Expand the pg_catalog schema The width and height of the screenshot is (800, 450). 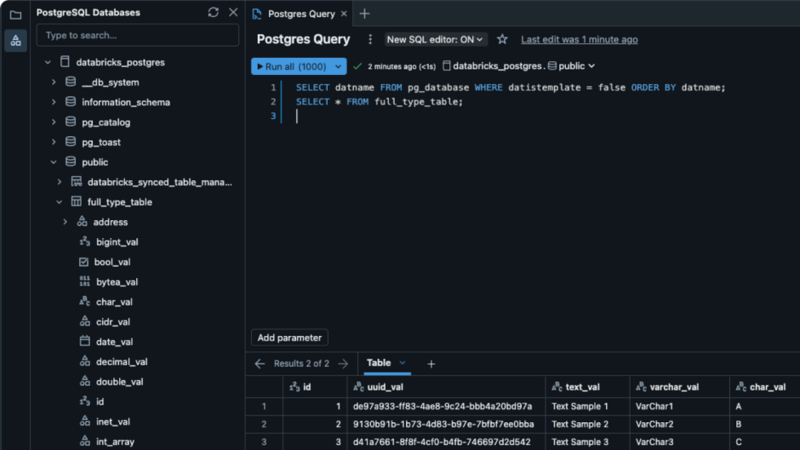point(54,122)
